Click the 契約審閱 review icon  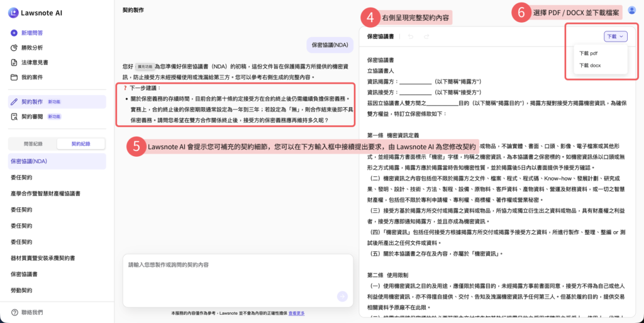[x=14, y=116]
